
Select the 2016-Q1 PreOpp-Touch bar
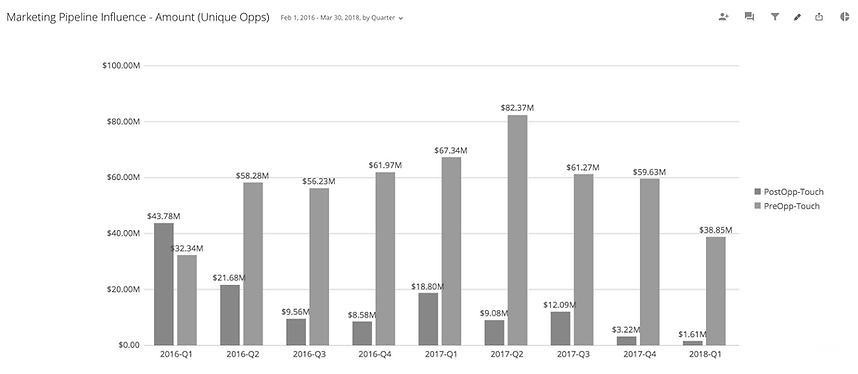coord(187,300)
